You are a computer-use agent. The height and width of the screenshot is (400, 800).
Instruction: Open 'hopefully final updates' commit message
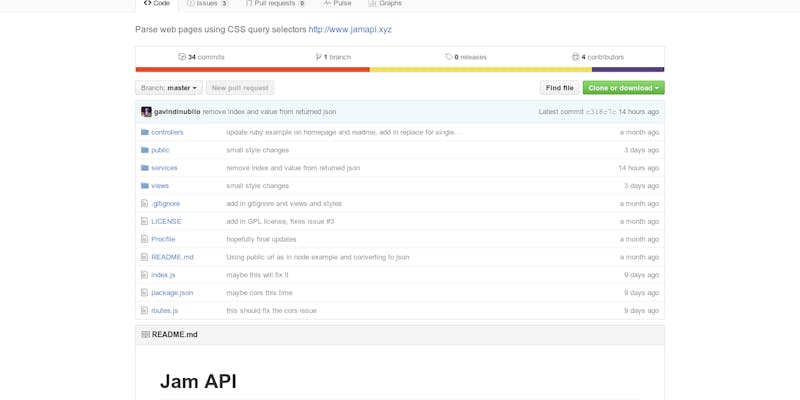(x=261, y=239)
